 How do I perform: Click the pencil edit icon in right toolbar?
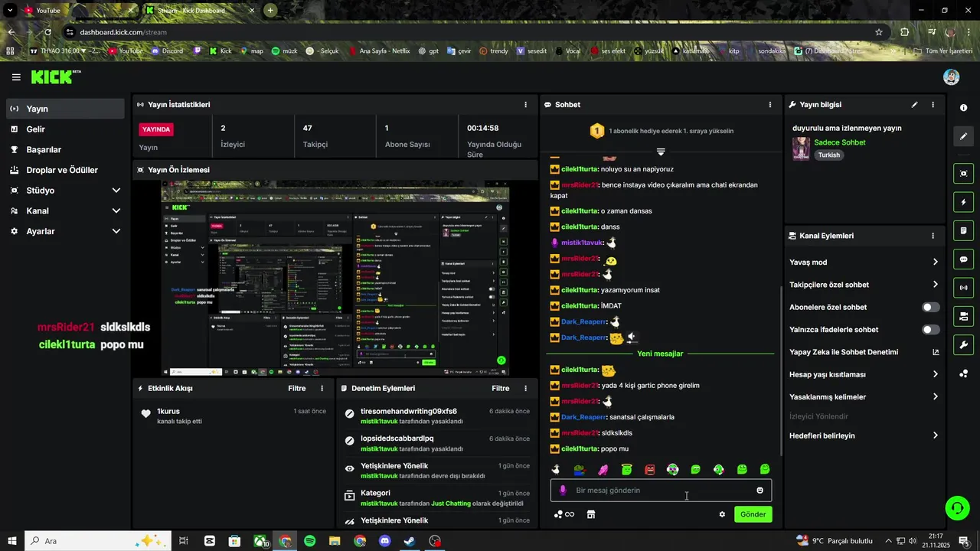(964, 136)
